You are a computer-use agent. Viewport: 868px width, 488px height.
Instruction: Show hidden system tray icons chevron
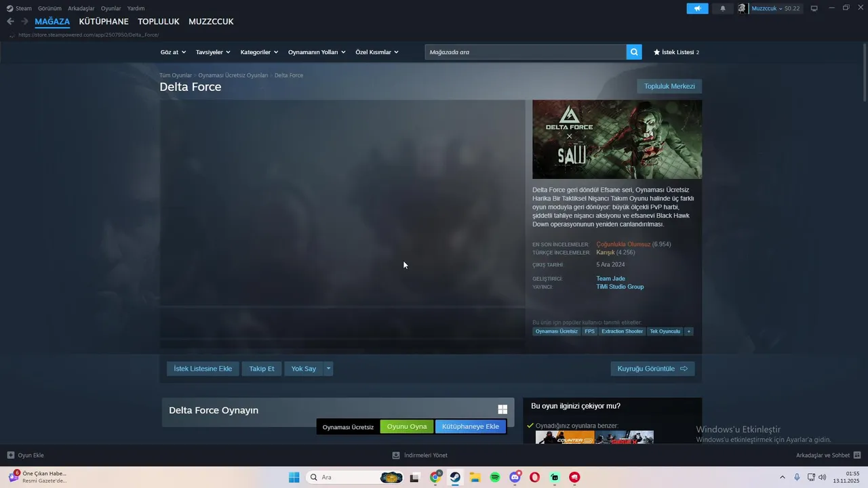[783, 477]
